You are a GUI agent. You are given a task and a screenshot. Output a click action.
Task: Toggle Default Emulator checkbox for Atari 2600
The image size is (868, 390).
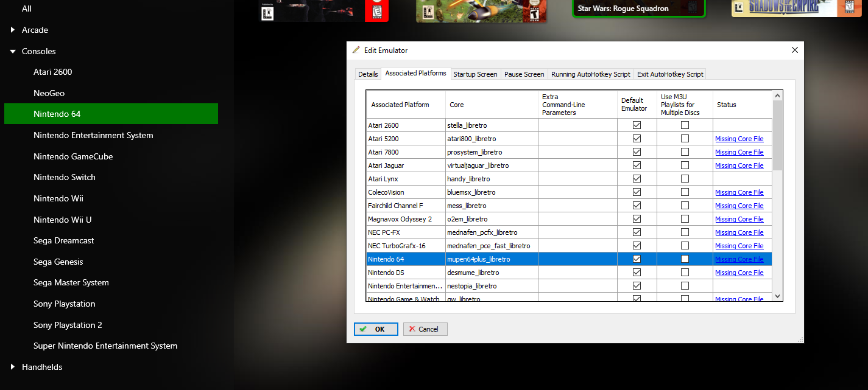(x=637, y=125)
